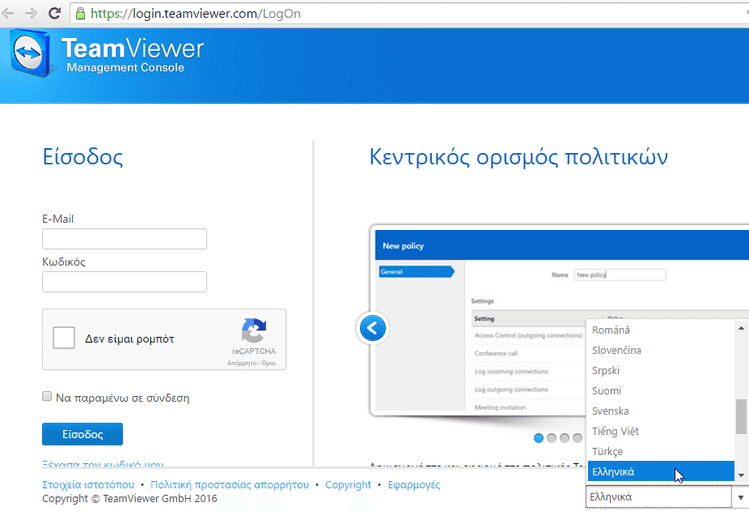Reload the page with refresh icon
749x511 pixels.
[54, 13]
